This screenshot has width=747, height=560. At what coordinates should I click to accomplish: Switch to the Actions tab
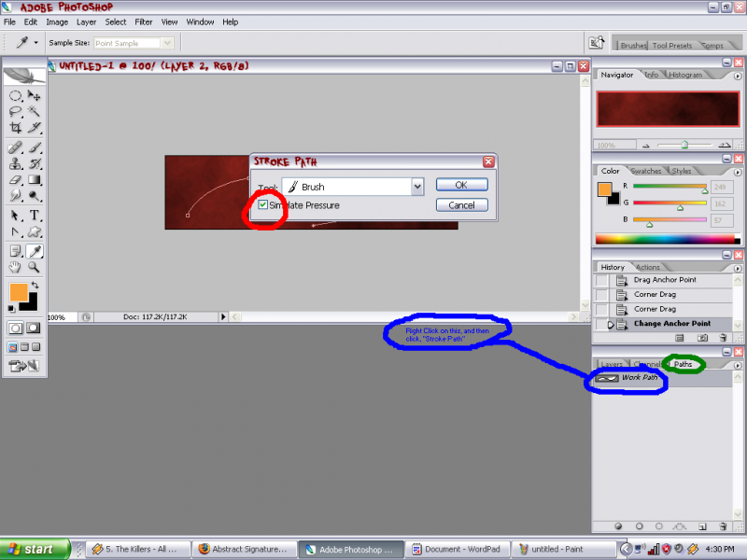tap(648, 267)
